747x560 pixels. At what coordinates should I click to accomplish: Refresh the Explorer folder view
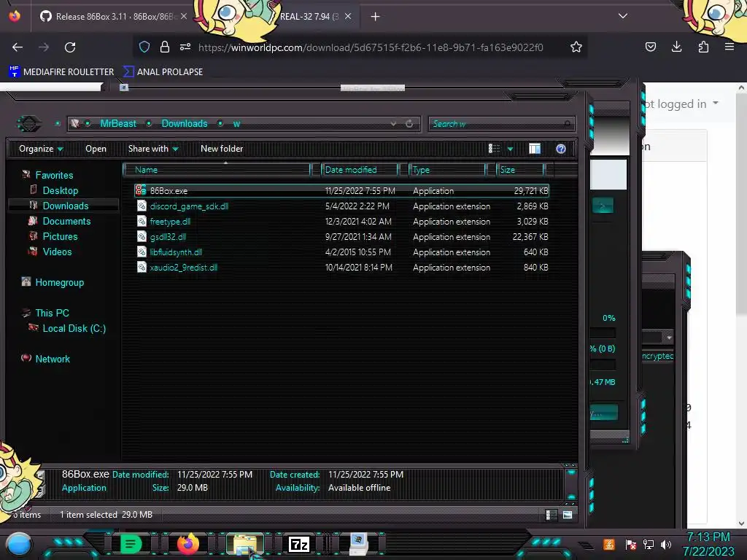click(x=409, y=124)
